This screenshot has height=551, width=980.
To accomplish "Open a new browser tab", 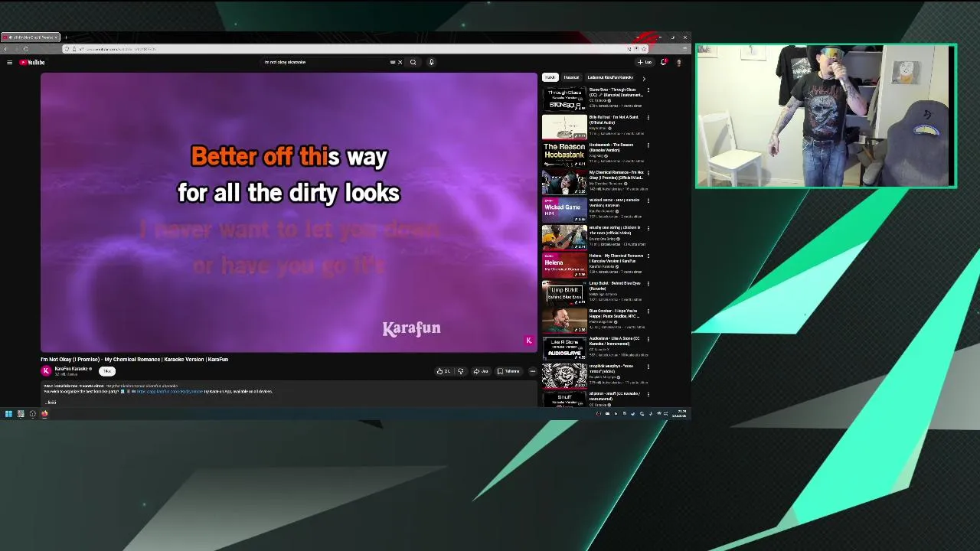I will [x=66, y=37].
